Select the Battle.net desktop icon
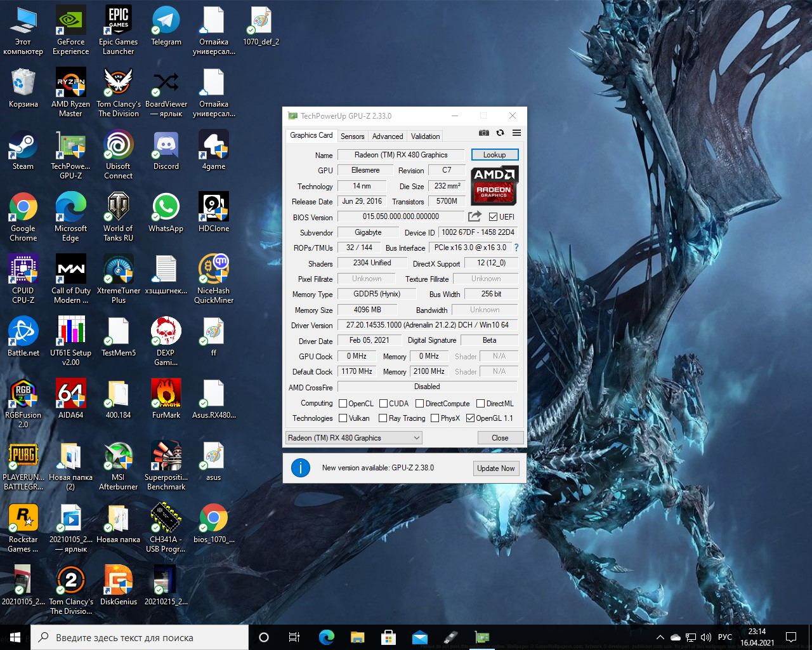The height and width of the screenshot is (650, 812). (x=23, y=338)
